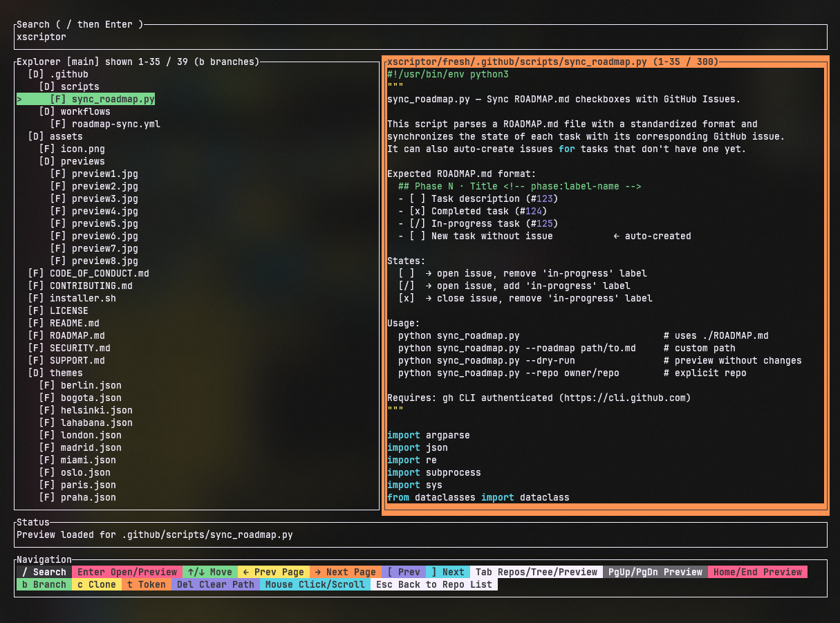
Task: Click the '/ Search' navigation key
Action: [x=43, y=572]
